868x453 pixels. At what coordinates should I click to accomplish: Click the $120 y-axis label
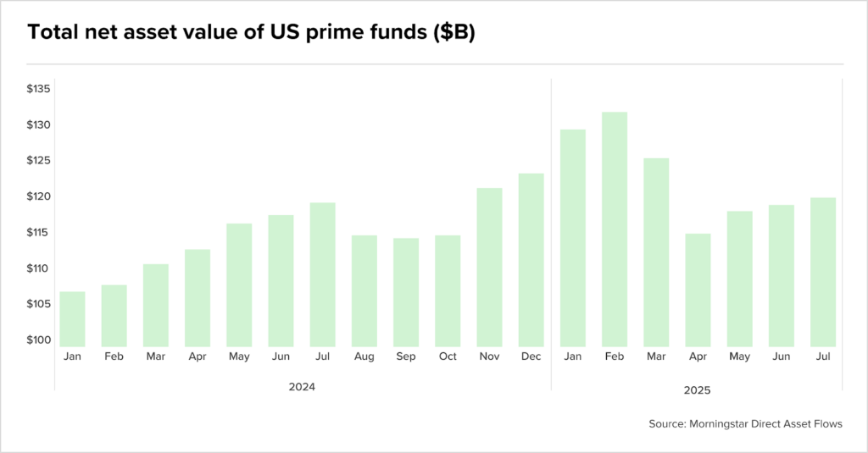pos(39,196)
